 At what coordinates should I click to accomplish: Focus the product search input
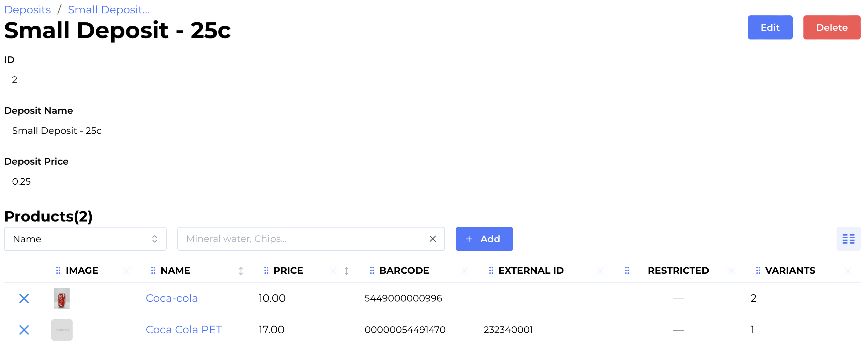[x=303, y=239]
